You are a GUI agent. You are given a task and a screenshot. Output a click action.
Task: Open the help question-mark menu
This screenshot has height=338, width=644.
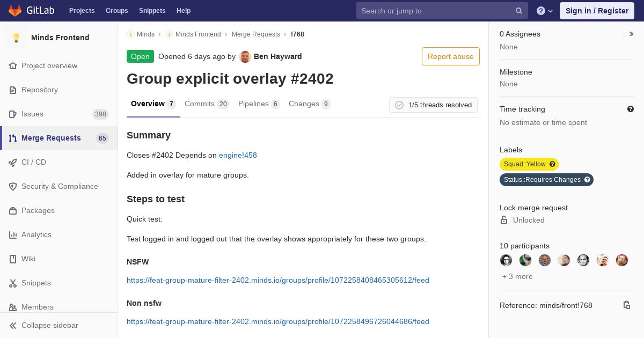pos(545,11)
